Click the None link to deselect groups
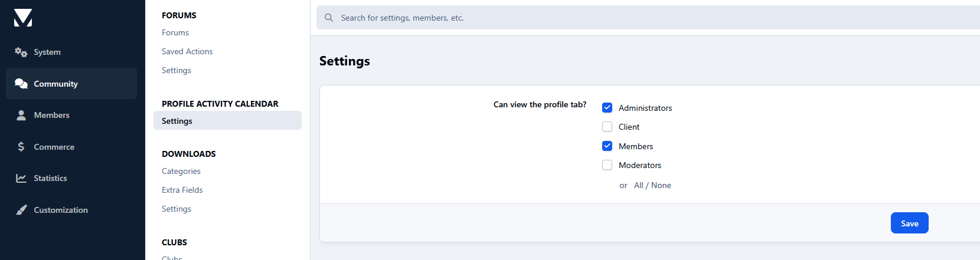The height and width of the screenshot is (260, 980). (x=661, y=185)
